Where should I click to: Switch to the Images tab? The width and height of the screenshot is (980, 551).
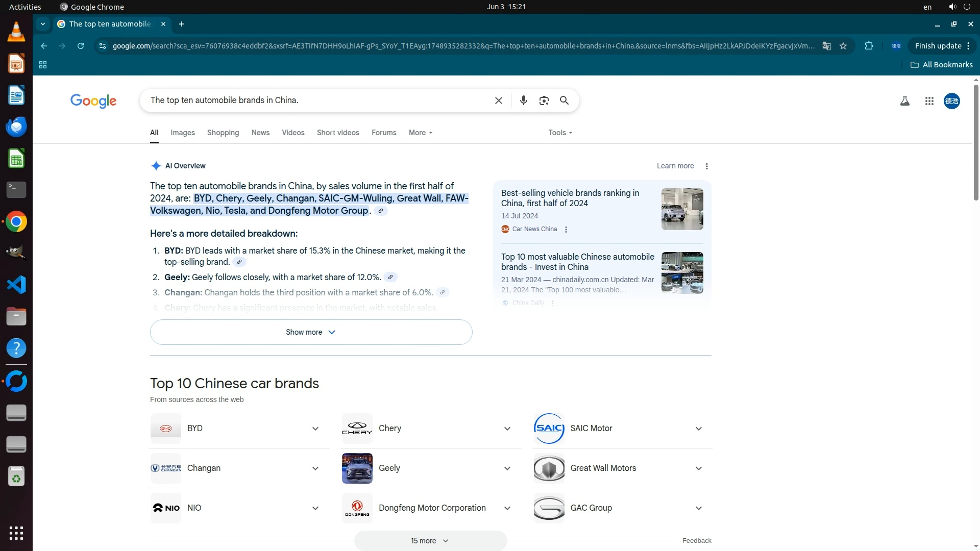pyautogui.click(x=182, y=133)
